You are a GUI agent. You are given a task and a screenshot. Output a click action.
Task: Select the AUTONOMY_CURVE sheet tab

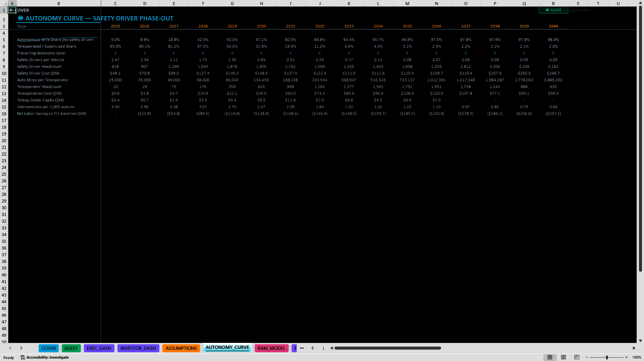tap(227, 348)
